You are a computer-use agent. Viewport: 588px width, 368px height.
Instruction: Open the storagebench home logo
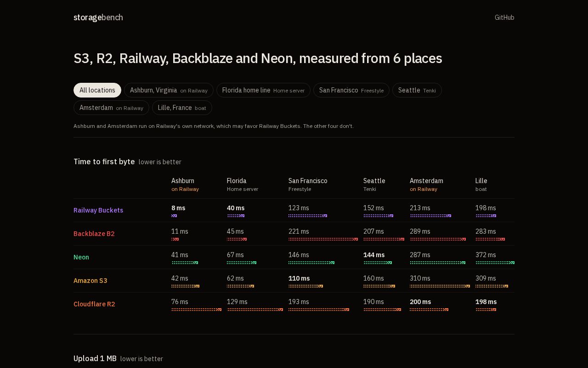point(98,17)
